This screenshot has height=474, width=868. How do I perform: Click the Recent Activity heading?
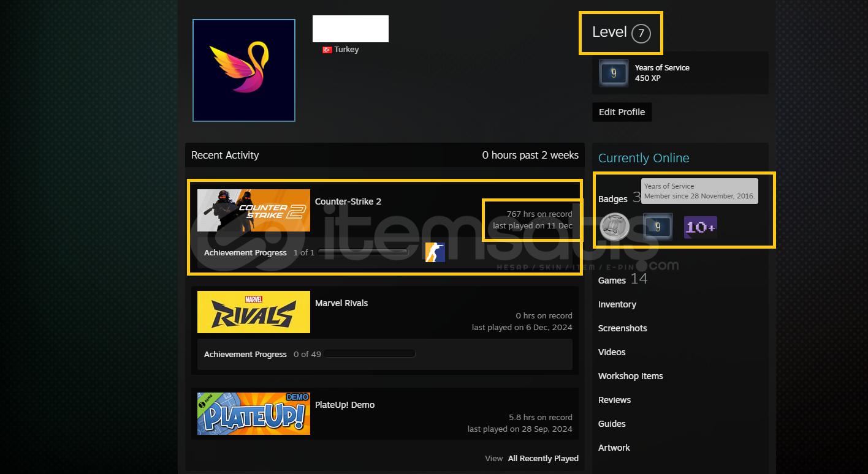coord(225,155)
